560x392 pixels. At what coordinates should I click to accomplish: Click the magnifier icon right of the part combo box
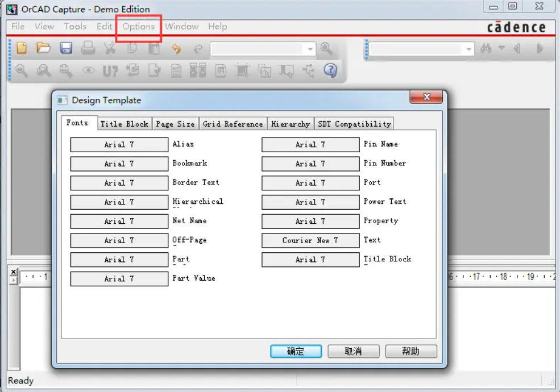(326, 48)
